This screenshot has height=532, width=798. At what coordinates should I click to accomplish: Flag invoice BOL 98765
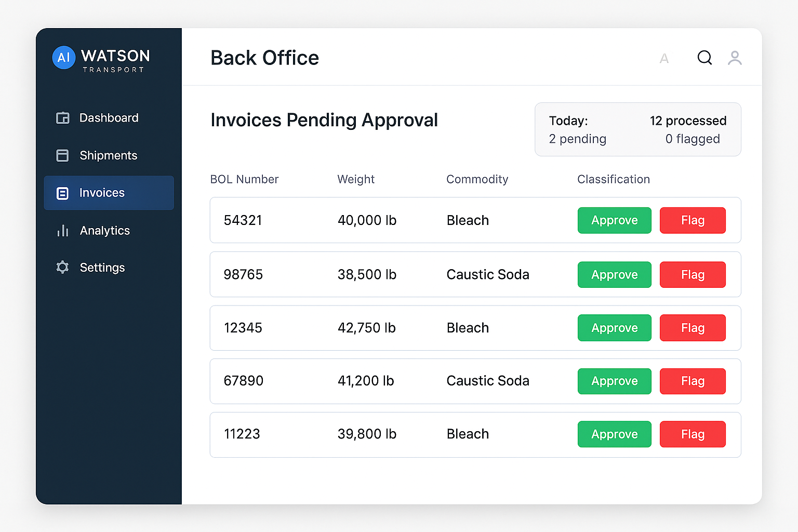(693, 275)
